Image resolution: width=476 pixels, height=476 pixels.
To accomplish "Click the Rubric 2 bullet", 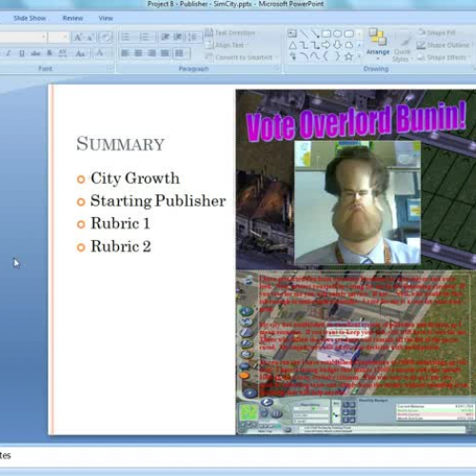I will point(121,247).
